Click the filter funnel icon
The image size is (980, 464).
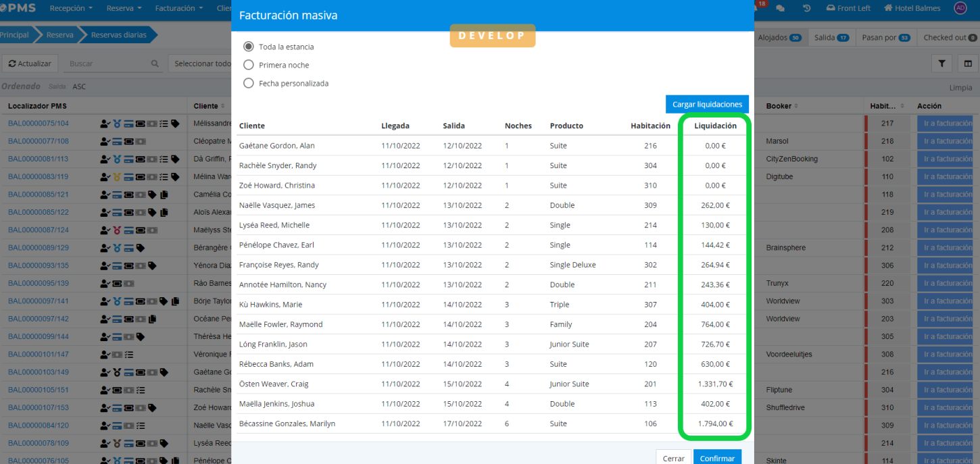coord(941,63)
